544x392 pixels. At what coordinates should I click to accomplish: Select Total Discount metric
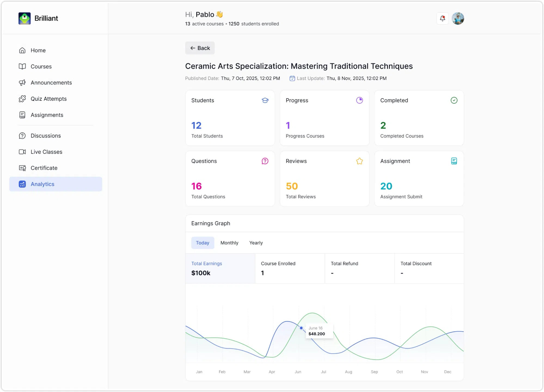[x=429, y=268]
